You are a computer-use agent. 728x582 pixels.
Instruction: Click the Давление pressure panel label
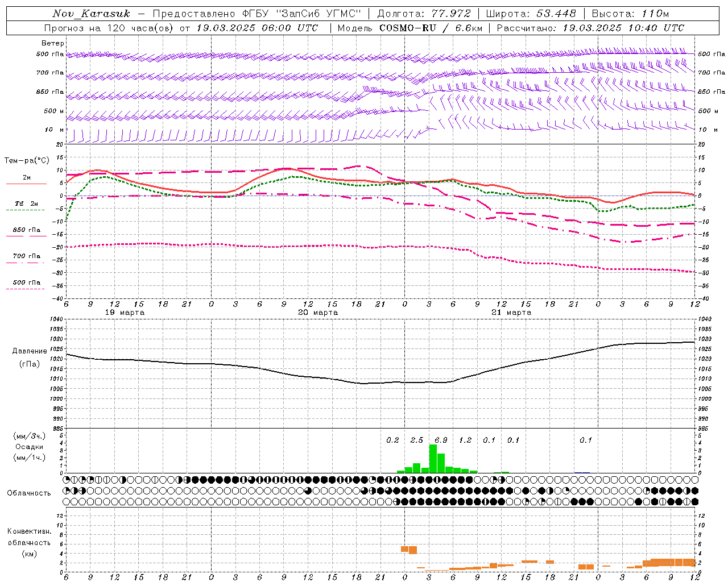30,351
